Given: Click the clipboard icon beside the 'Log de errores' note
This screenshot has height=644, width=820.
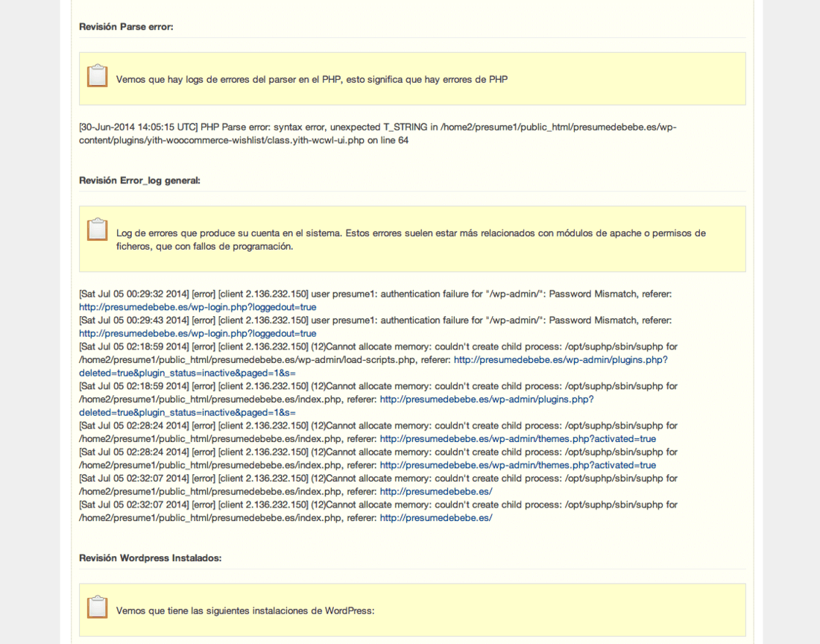Looking at the screenshot, I should click(97, 230).
